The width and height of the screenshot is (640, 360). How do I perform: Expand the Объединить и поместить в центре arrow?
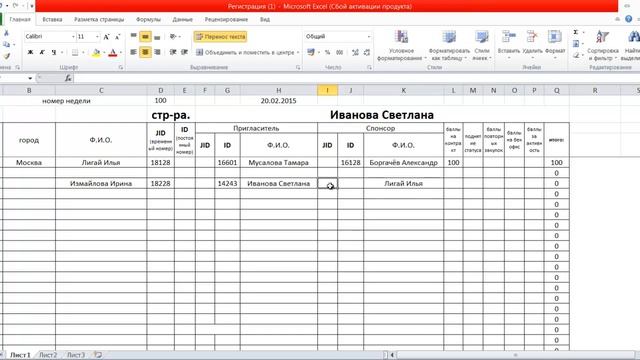[298, 52]
